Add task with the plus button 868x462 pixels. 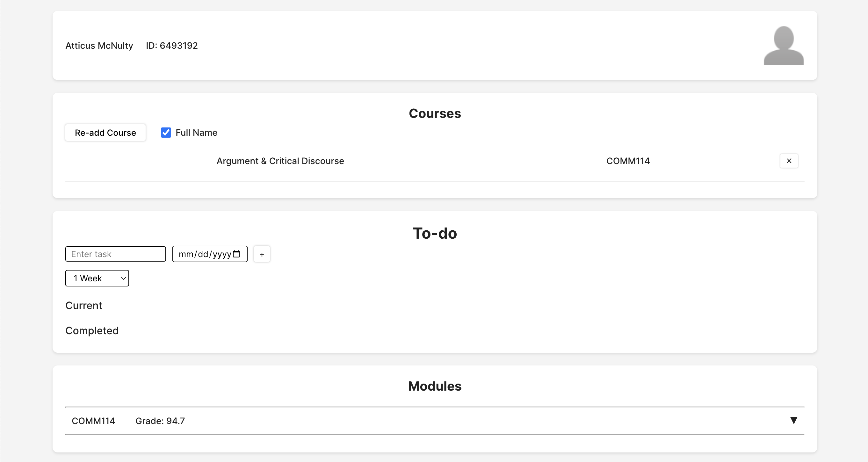coord(262,254)
